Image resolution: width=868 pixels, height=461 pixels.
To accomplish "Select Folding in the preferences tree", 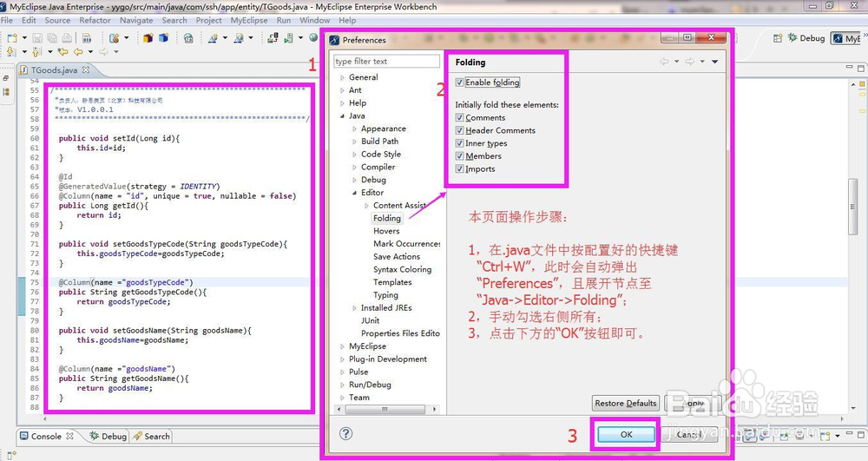I will (x=386, y=218).
